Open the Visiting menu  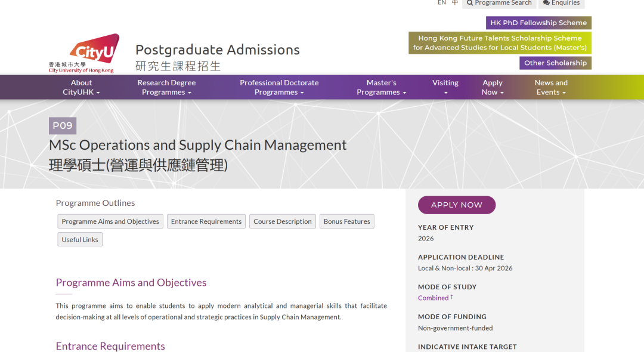(x=445, y=87)
